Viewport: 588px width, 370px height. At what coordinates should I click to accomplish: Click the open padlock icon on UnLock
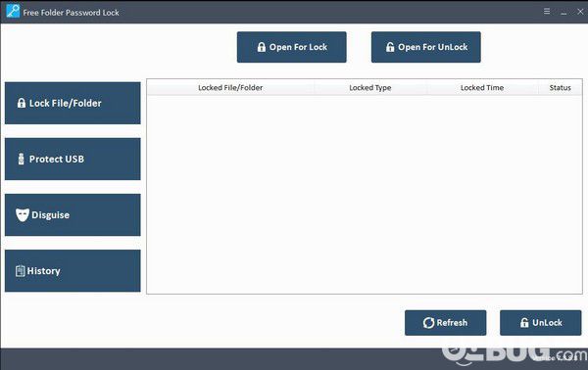524,322
